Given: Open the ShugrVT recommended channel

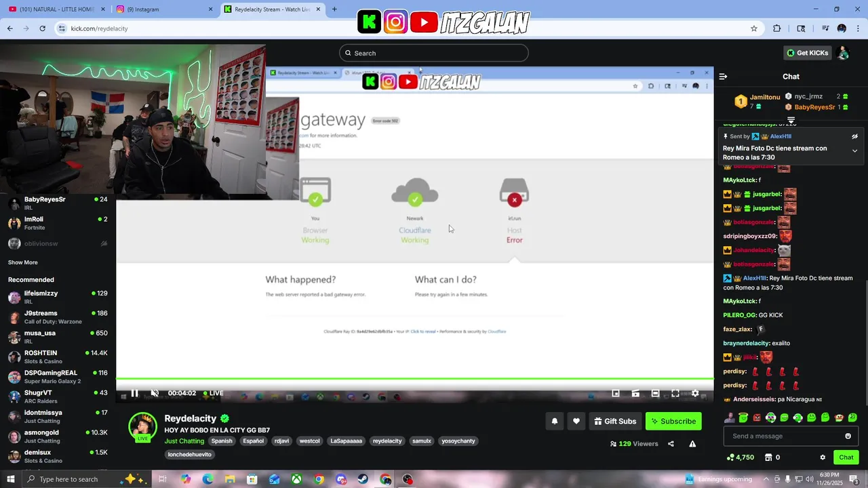Looking at the screenshot, I should pyautogui.click(x=58, y=396).
